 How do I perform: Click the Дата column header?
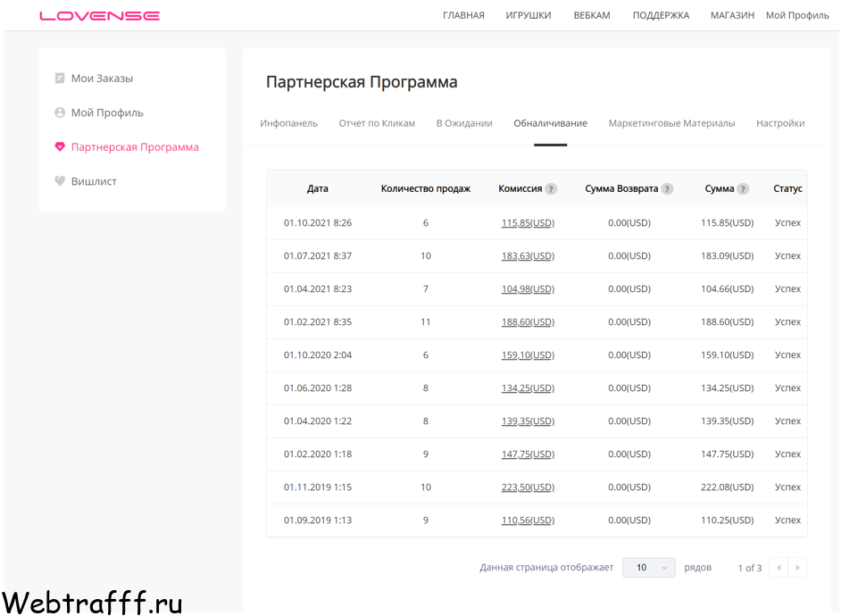[x=318, y=188]
